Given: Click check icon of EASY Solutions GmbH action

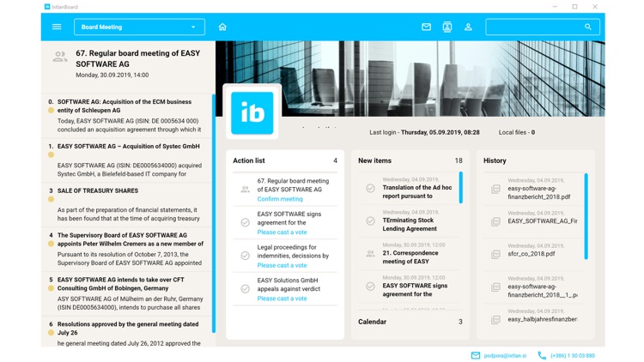Looking at the screenshot, I should (246, 289).
